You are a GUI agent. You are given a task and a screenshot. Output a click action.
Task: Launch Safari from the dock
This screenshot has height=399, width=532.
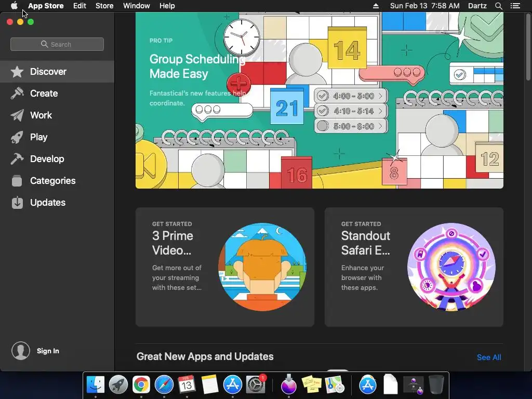pyautogui.click(x=164, y=384)
